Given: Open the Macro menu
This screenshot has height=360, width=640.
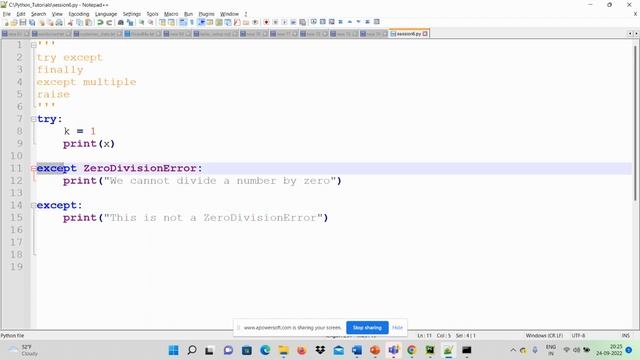Looking at the screenshot, I should pos(171,14).
